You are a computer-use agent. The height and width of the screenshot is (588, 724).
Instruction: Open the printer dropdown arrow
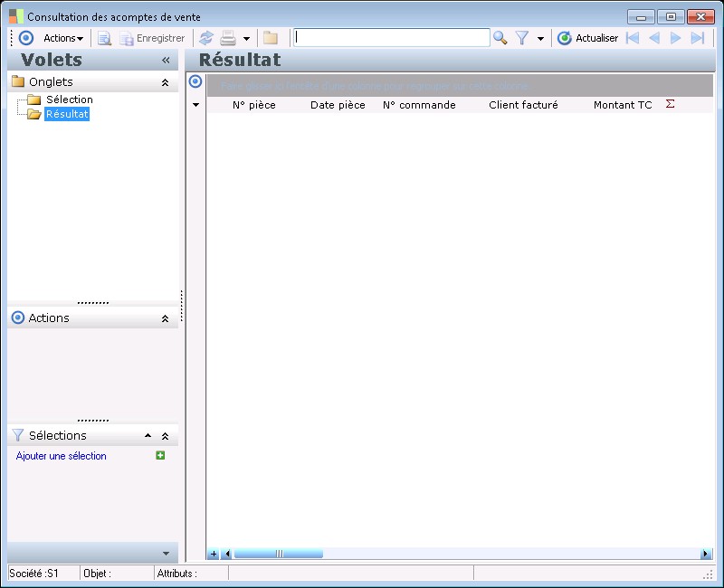tap(246, 38)
